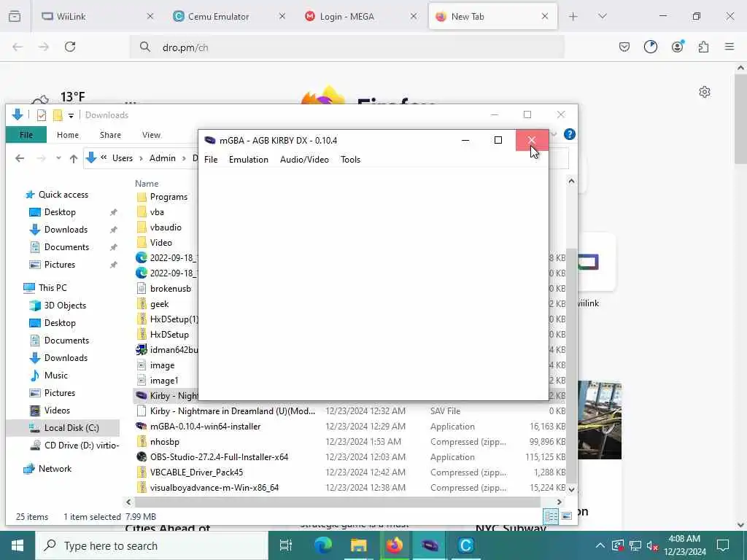Select Pictures under Quick access
Viewport: 747px width, 560px height.
coord(60,264)
